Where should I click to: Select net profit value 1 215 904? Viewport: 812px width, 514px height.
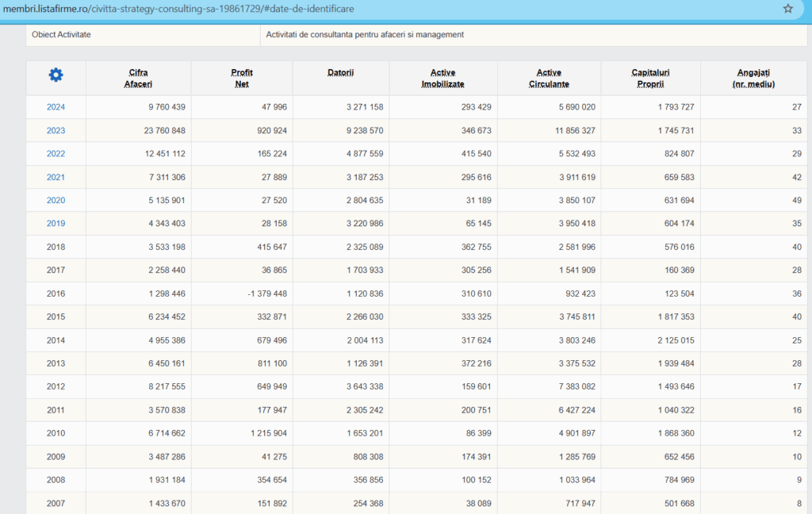click(269, 433)
